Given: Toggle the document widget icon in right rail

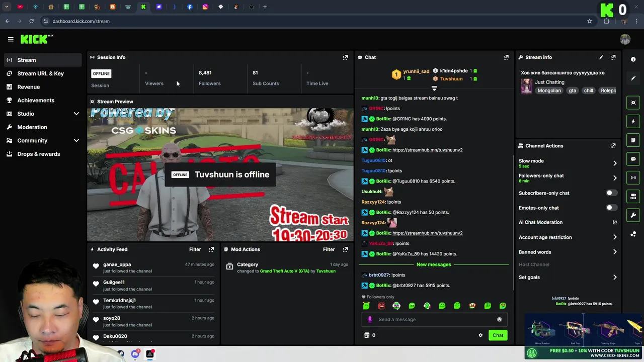Looking at the screenshot, I should tap(633, 140).
